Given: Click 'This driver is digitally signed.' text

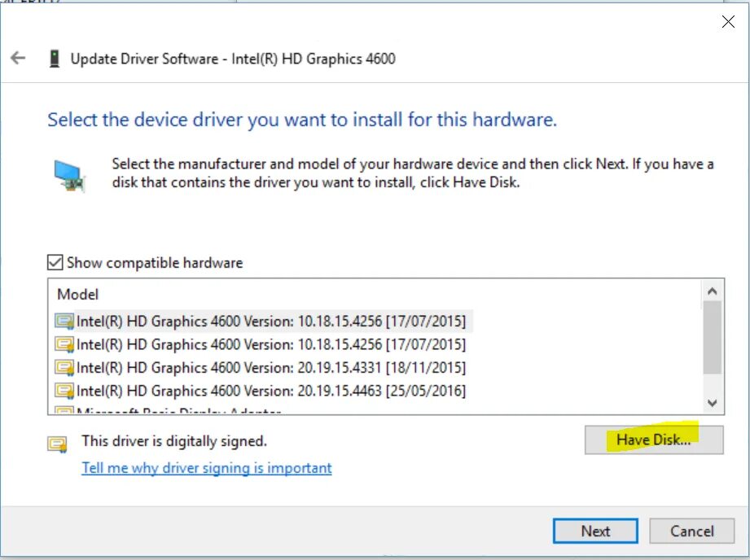Looking at the screenshot, I should (x=174, y=440).
